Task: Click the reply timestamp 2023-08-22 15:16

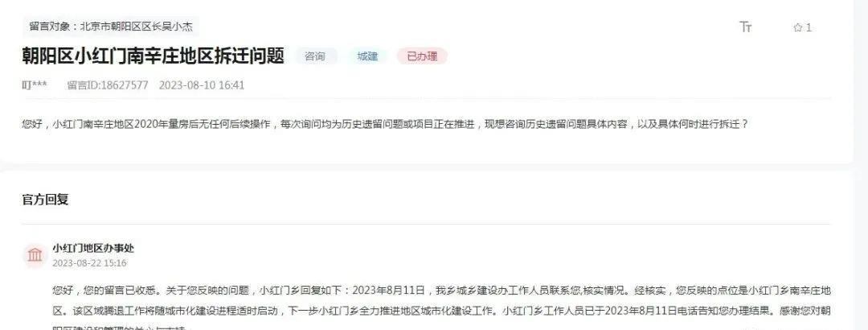Action: [x=89, y=263]
